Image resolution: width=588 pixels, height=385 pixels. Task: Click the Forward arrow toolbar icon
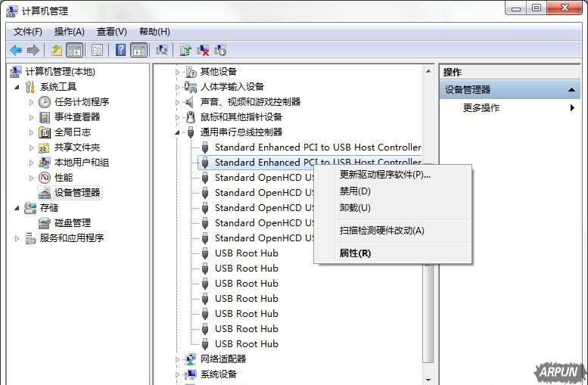click(x=33, y=50)
